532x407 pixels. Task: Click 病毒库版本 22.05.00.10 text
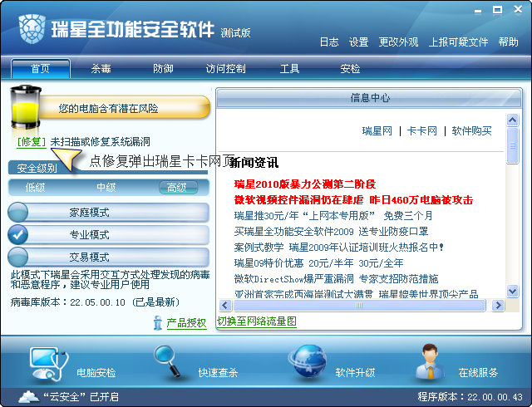pyautogui.click(x=95, y=302)
